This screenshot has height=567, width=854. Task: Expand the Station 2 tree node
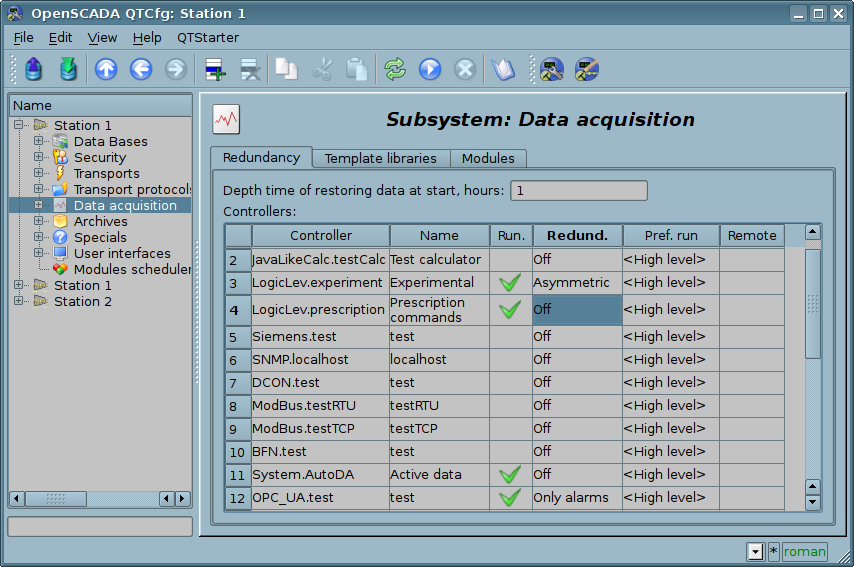click(x=19, y=301)
